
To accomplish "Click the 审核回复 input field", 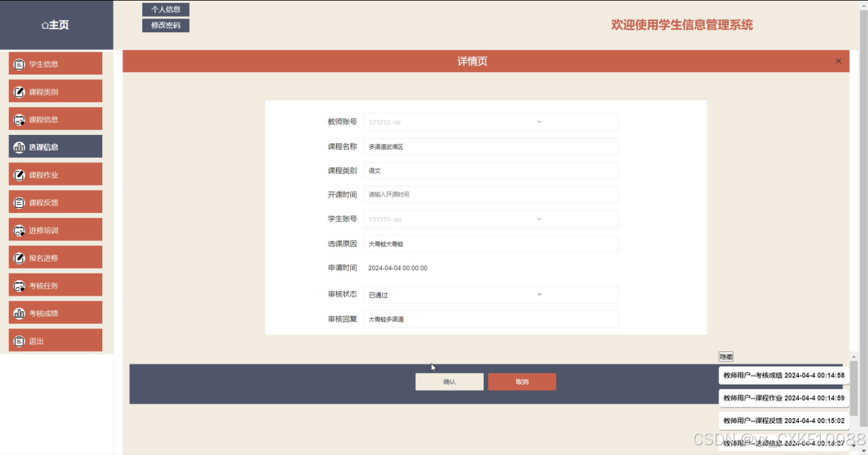I will coord(491,319).
